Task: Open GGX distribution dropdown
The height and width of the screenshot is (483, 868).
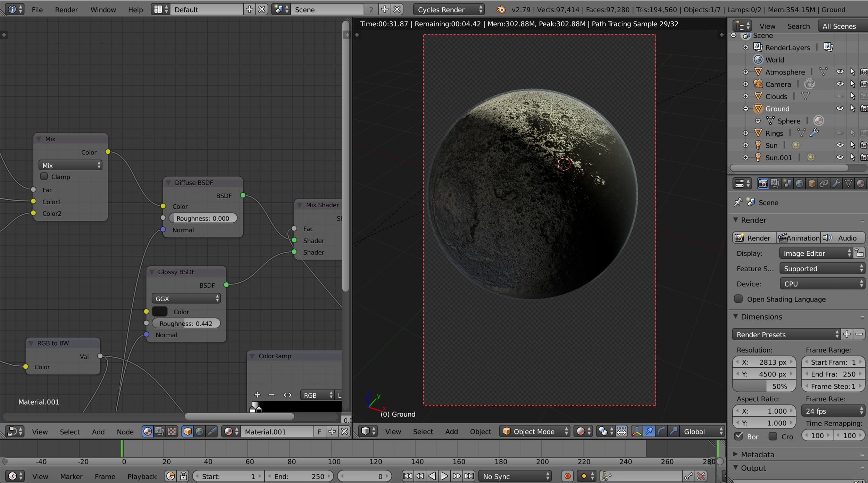Action: (x=186, y=298)
